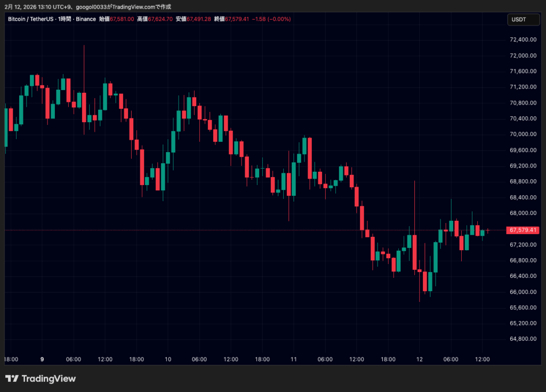Click the 70,000.00 price axis label

[523, 134]
